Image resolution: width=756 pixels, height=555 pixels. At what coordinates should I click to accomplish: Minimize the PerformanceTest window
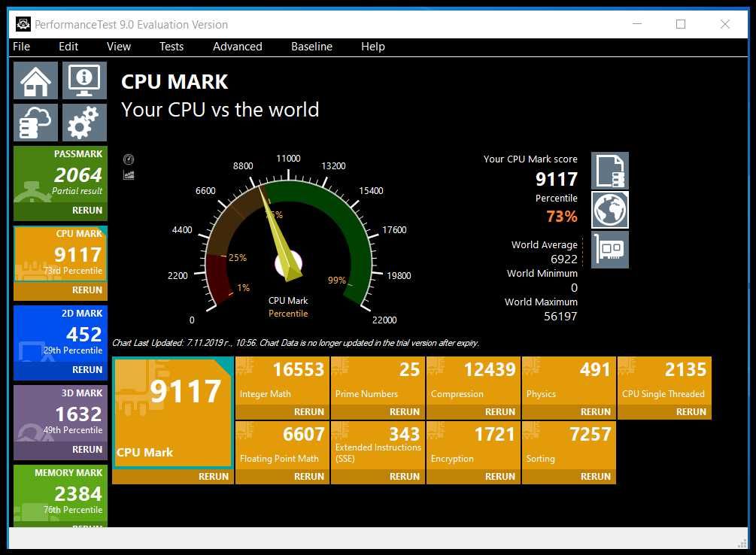click(x=637, y=24)
